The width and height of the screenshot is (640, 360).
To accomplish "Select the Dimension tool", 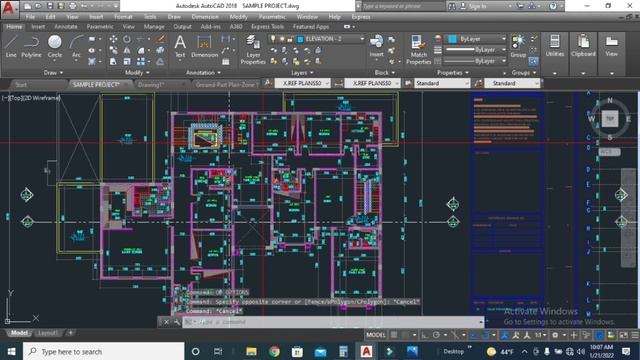I will tap(204, 46).
